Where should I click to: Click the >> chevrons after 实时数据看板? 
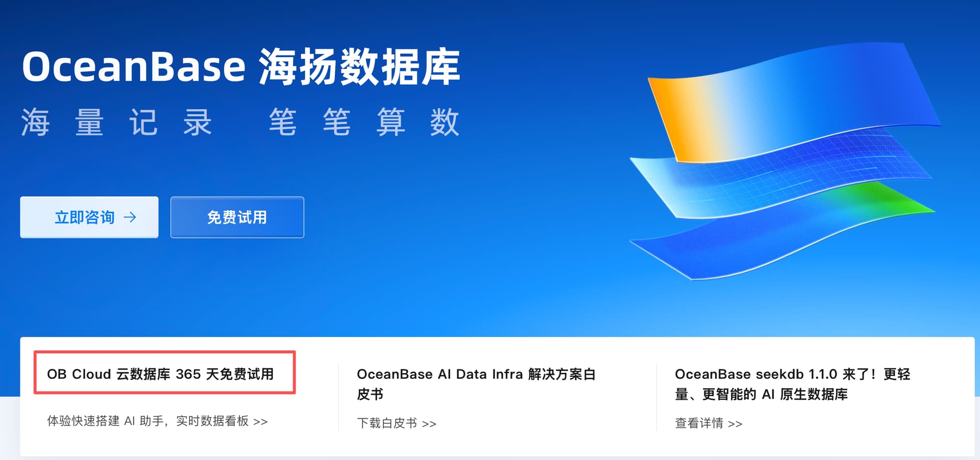click(260, 422)
